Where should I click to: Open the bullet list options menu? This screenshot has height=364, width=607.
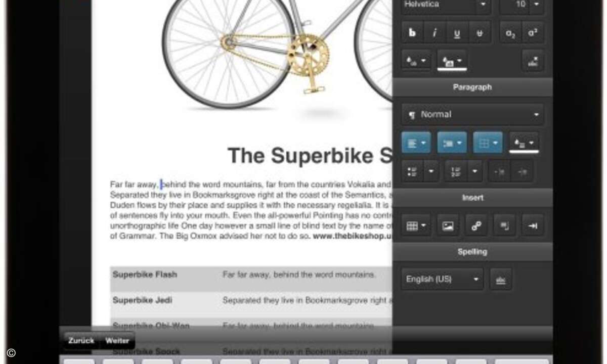click(431, 171)
